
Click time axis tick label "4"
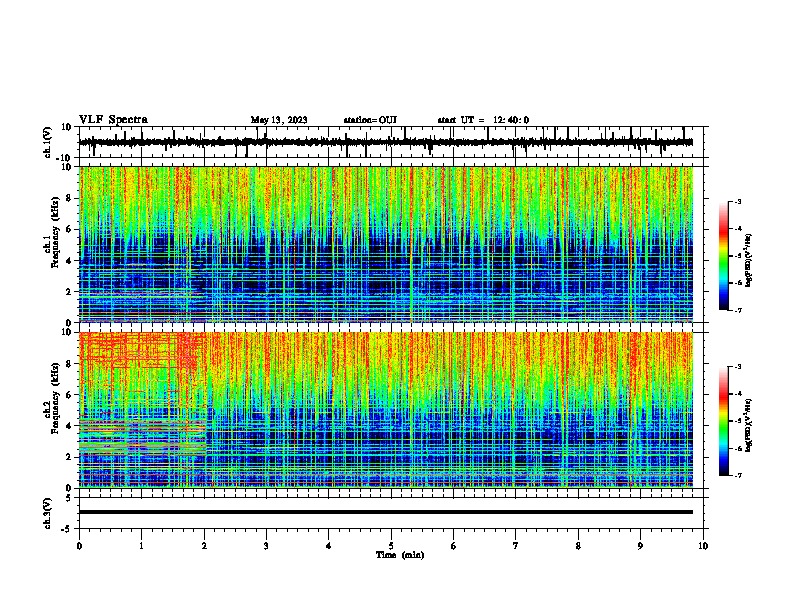329,546
